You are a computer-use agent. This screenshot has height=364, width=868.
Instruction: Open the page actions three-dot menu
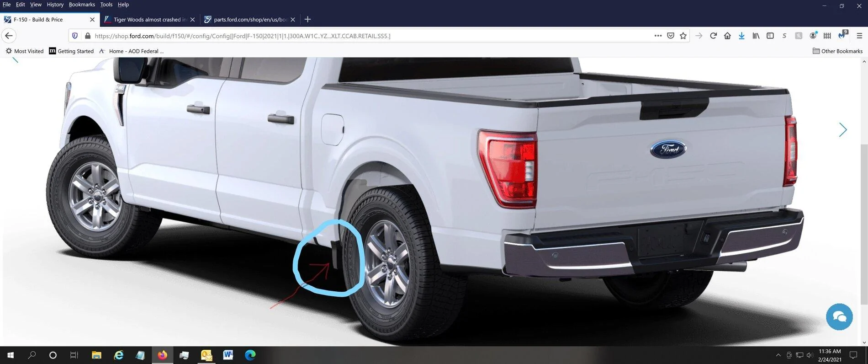coord(658,36)
